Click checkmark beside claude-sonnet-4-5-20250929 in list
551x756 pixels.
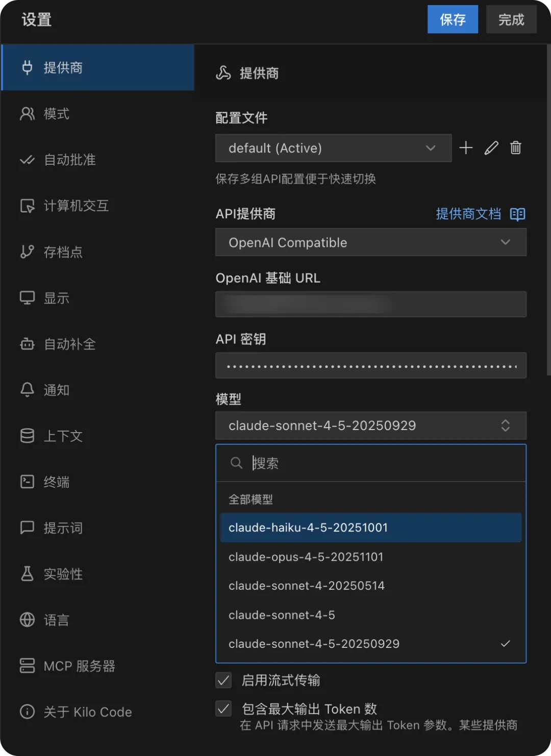pyautogui.click(x=506, y=644)
